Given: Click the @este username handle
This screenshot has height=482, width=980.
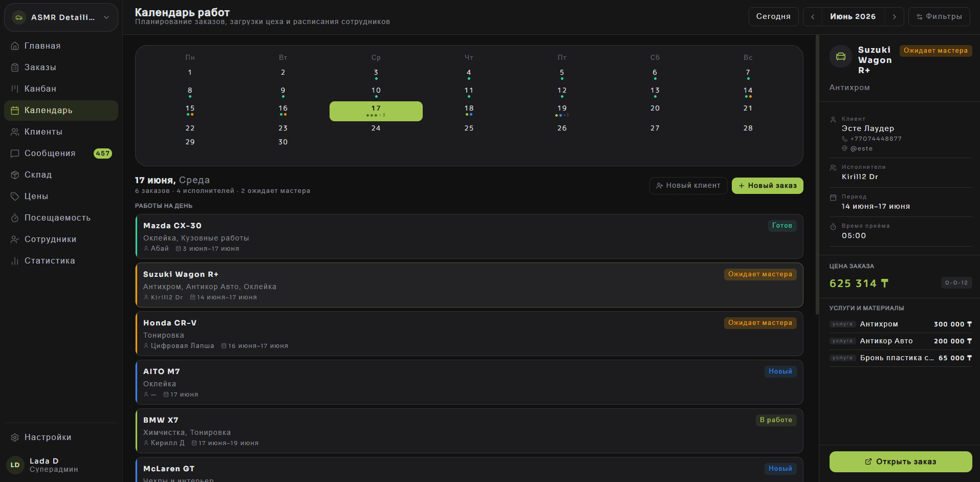Looking at the screenshot, I should pyautogui.click(x=861, y=149).
